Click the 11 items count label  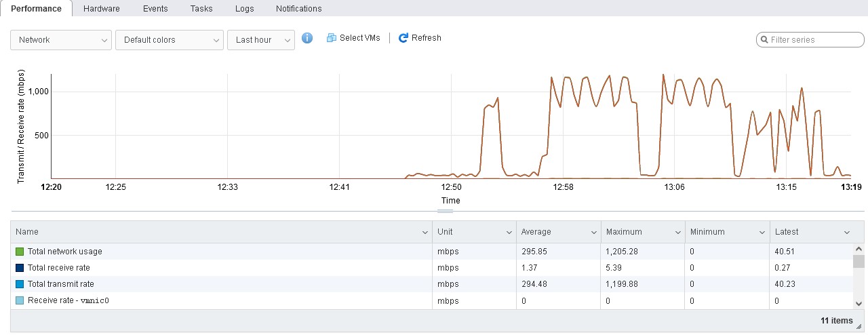(836, 321)
